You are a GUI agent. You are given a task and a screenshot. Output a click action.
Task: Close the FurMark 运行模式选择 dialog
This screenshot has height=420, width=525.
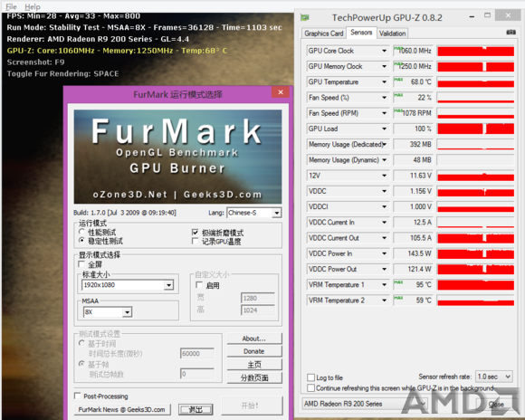pos(281,92)
